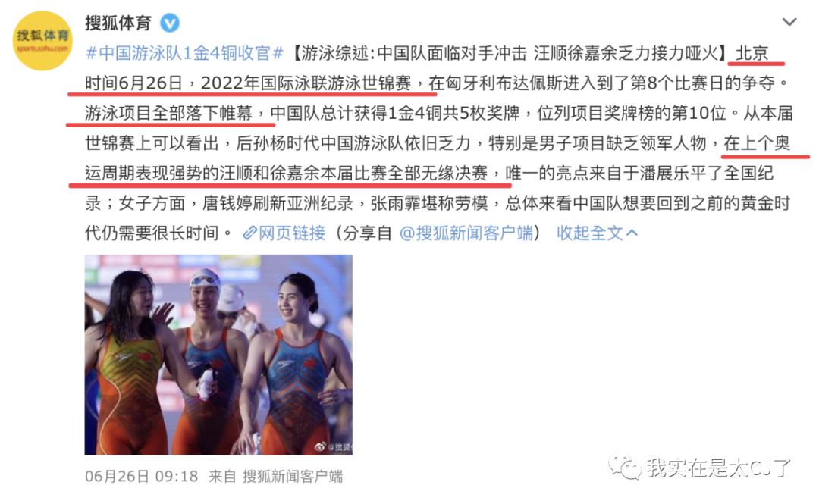Click the WeChat logo watermark icon
Screen dimensions: 819x504
coord(625,466)
